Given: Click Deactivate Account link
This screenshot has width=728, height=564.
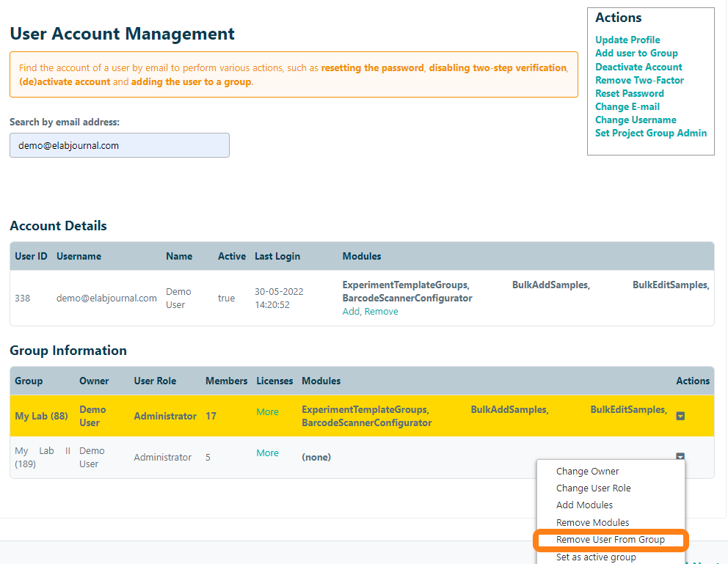Looking at the screenshot, I should (638, 67).
